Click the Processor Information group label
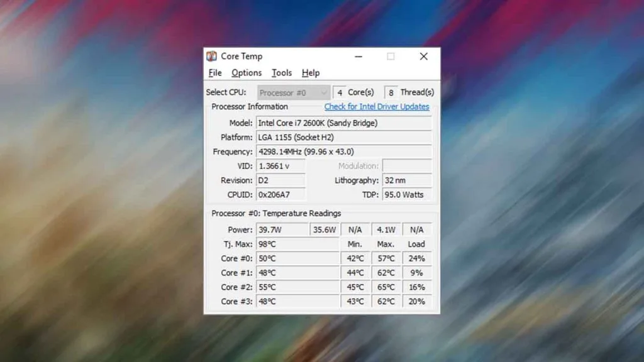This screenshot has height=362, width=644. click(250, 107)
